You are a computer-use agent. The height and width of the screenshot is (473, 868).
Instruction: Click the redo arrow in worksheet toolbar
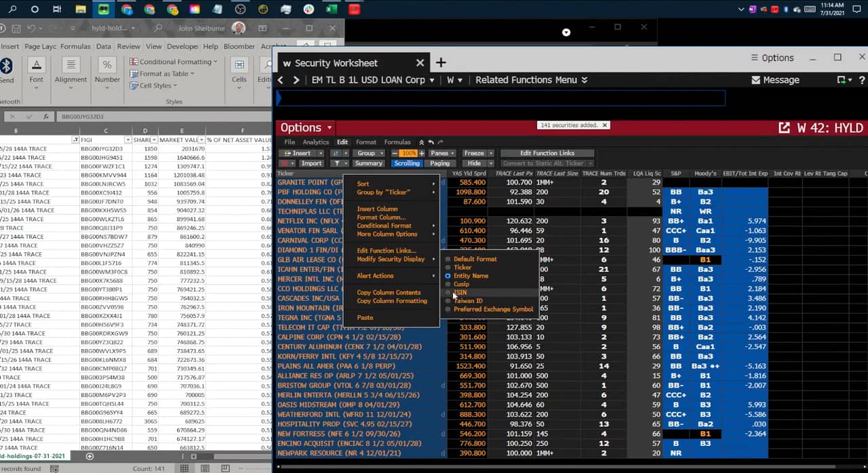[x=441, y=142]
